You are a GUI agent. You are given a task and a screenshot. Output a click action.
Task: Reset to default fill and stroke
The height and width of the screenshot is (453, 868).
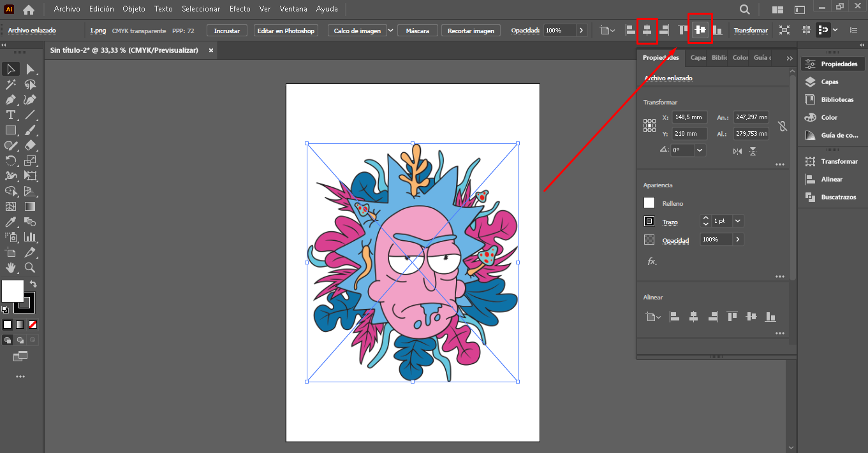[6, 310]
